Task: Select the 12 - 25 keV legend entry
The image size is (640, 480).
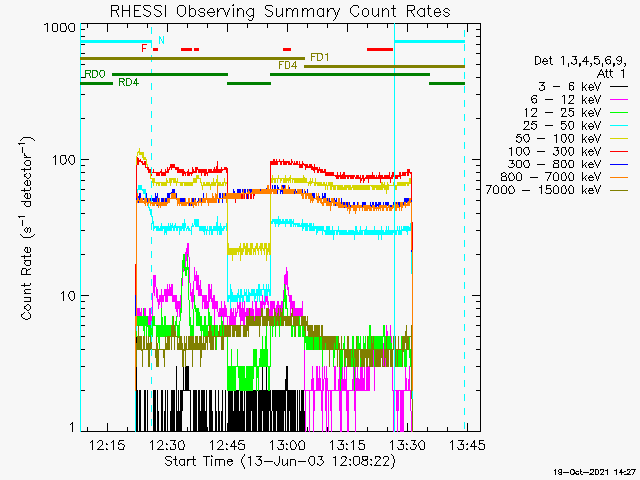Action: coord(576,113)
